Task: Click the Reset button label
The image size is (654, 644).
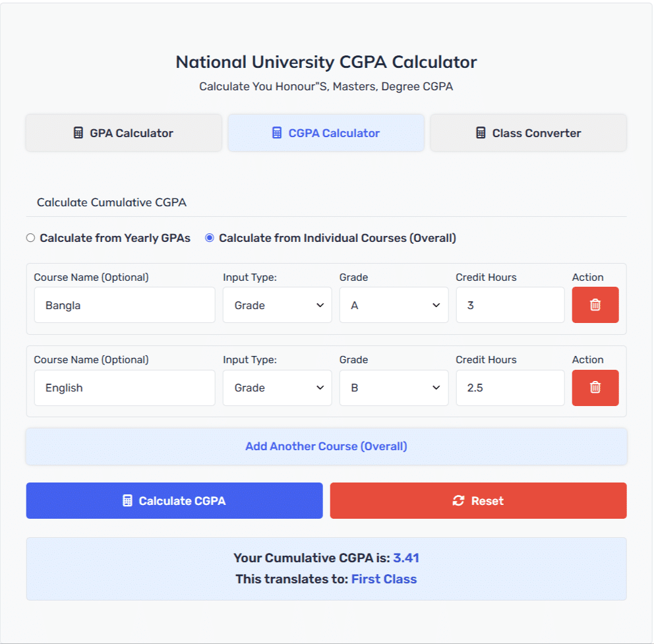Action: tap(487, 500)
